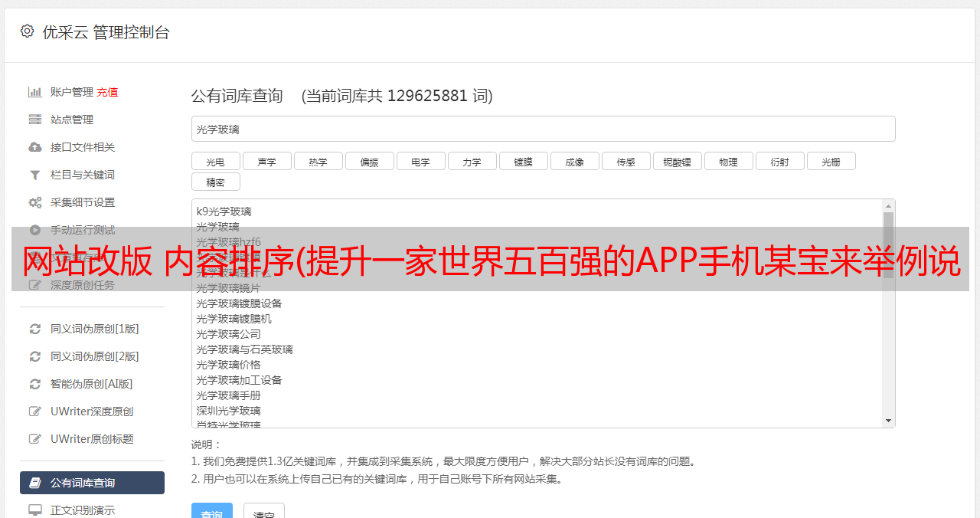Choose the 光栅 tag button

831,161
